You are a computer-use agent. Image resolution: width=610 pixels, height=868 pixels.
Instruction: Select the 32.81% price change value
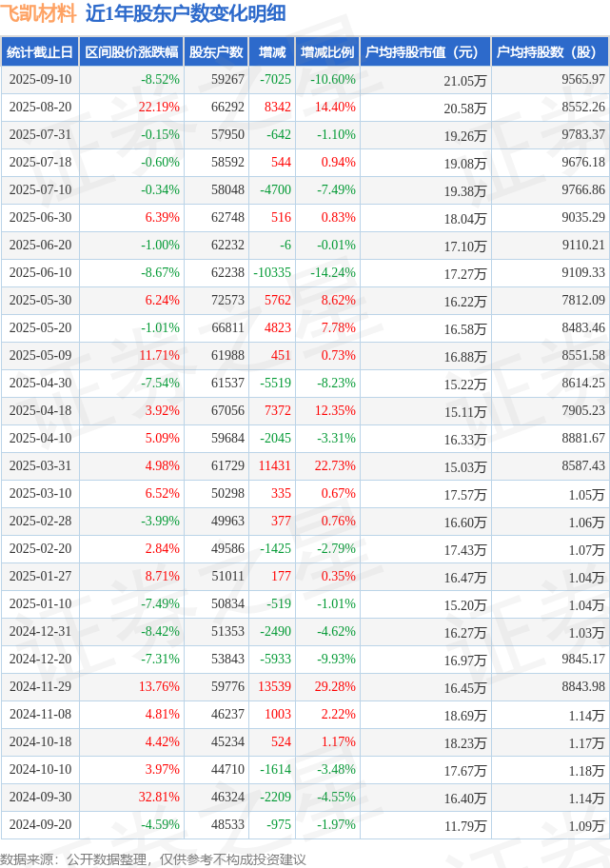coord(159,798)
